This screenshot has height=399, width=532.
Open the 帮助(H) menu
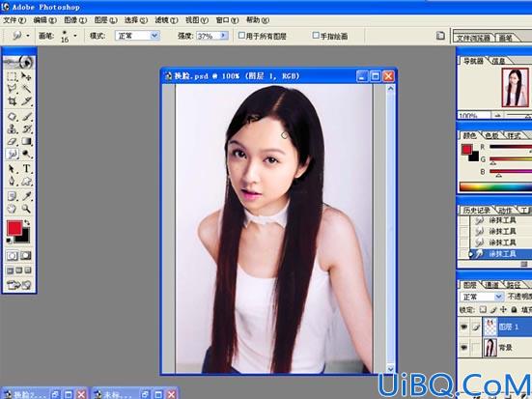tap(258, 20)
